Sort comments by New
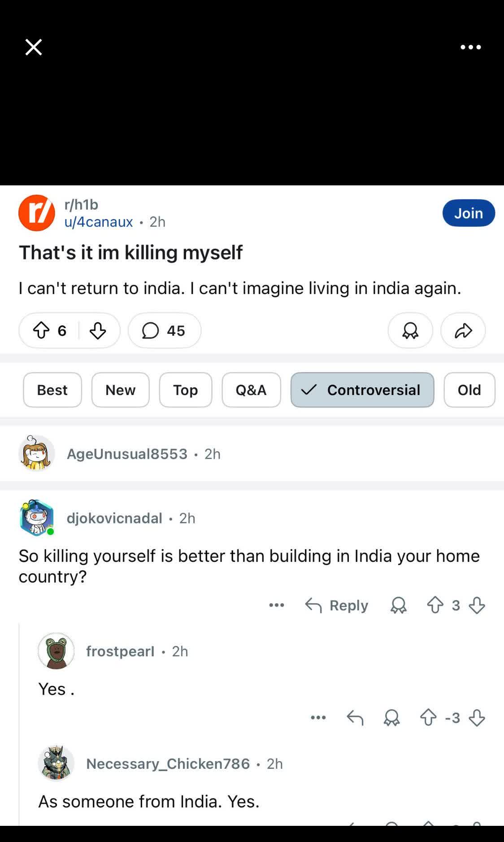The image size is (504, 842). pos(120,390)
